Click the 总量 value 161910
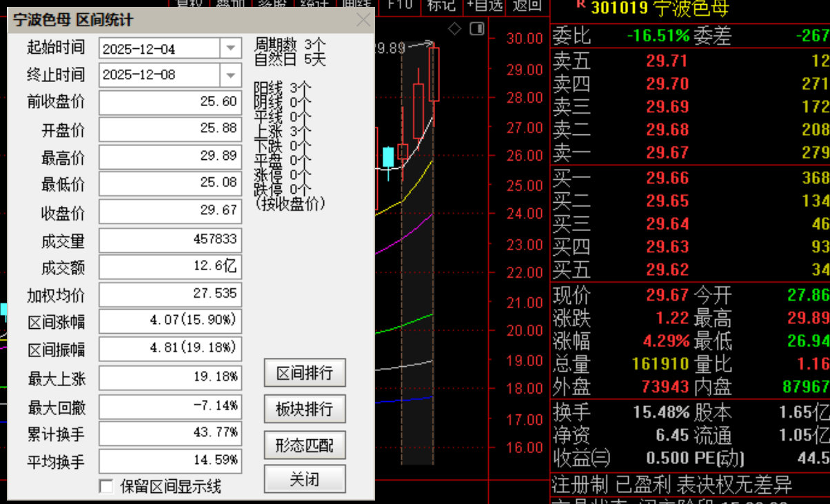The image size is (830, 504). pyautogui.click(x=660, y=364)
